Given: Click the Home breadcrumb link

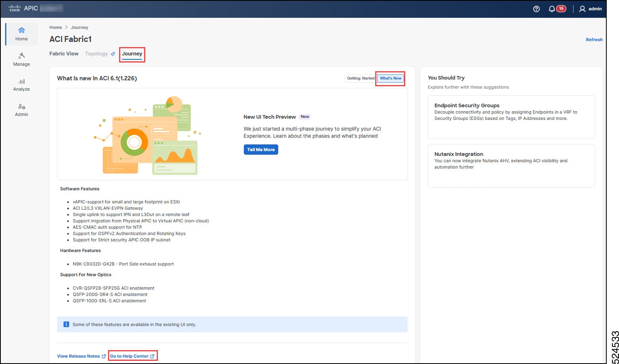Looking at the screenshot, I should point(56,27).
